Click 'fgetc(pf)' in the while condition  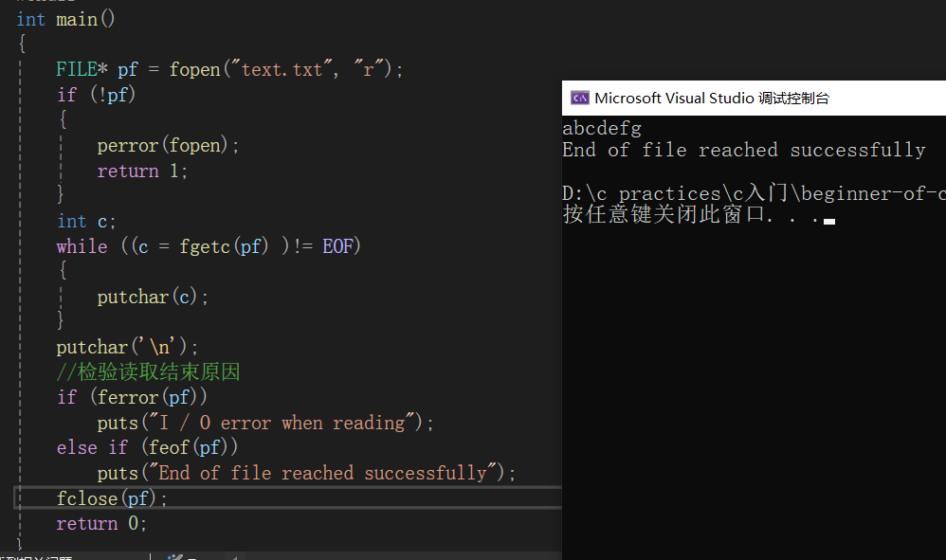(223, 246)
